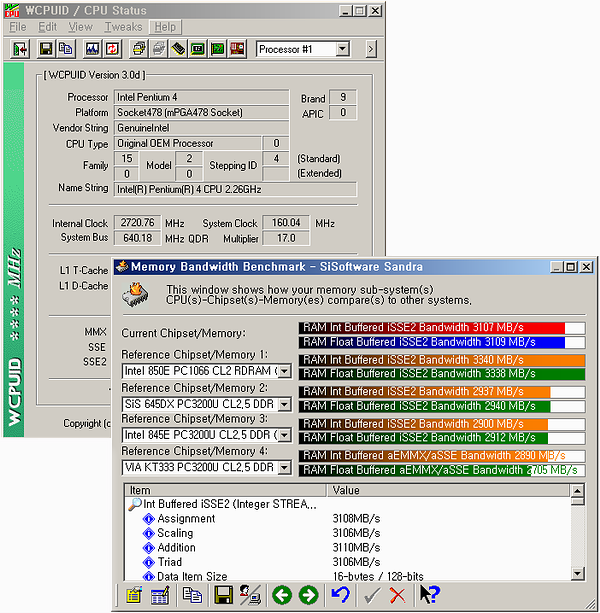Click the green Float bandwidth 3338 MB/s bar
Viewport: 600px width, 613px height.
[x=442, y=374]
